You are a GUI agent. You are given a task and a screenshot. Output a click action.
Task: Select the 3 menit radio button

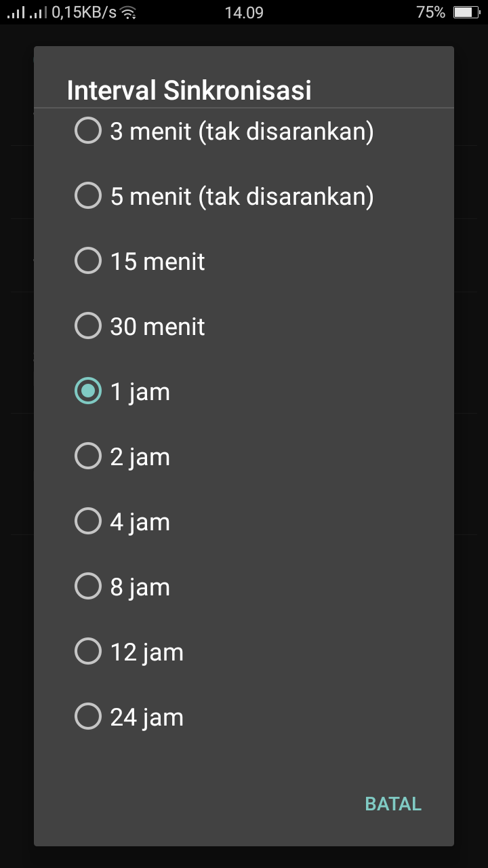87,130
